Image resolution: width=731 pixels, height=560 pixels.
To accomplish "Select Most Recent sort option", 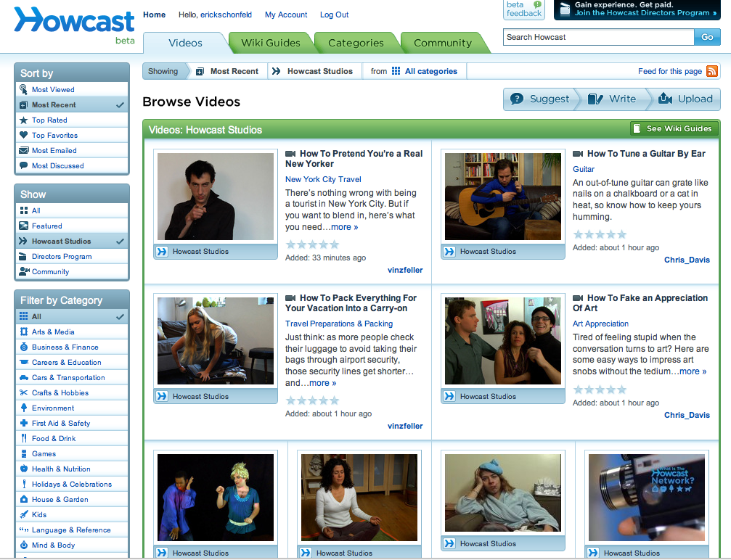I will coord(72,105).
